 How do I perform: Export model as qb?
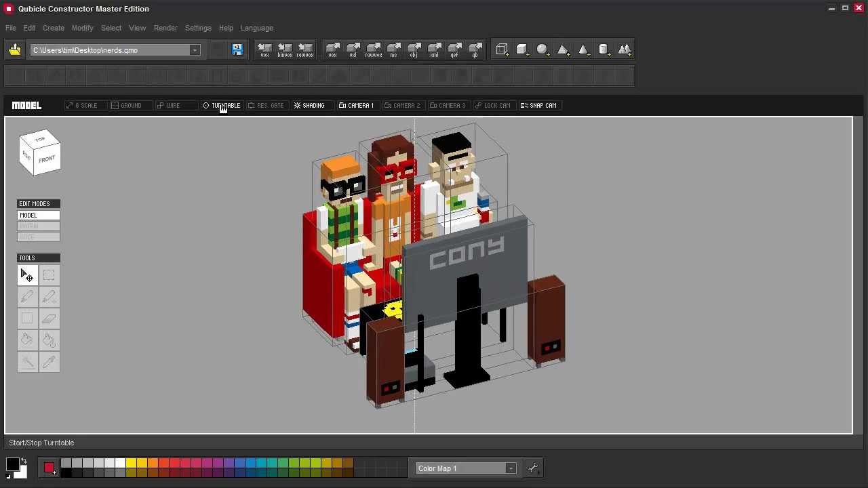475,50
